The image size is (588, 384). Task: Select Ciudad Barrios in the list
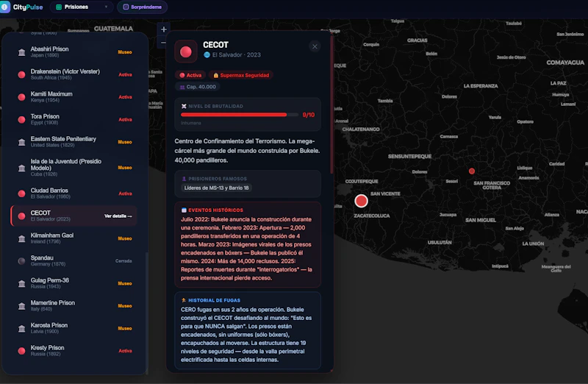tap(74, 193)
